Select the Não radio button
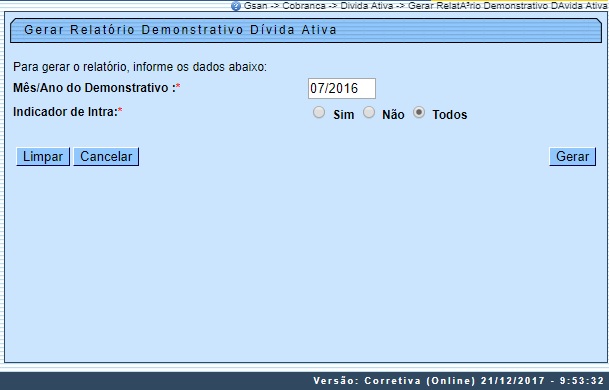 (369, 113)
